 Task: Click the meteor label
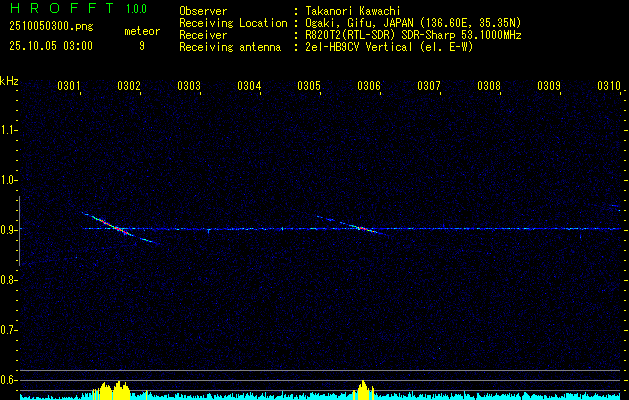(142, 31)
